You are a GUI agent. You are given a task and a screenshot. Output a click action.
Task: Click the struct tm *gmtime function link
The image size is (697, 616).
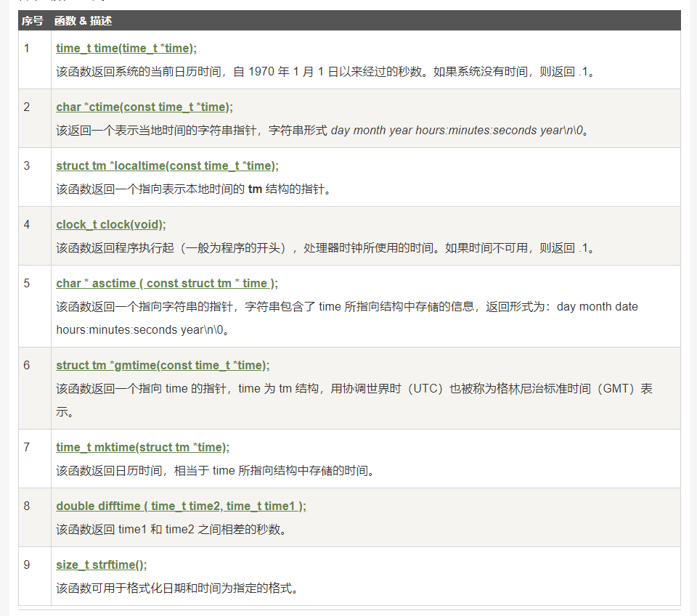coord(163,366)
